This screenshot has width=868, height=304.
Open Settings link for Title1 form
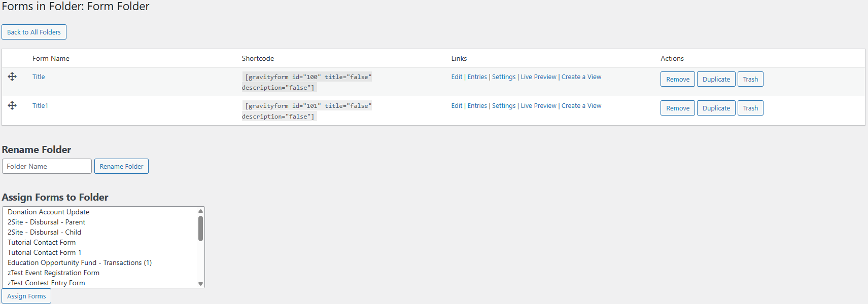[504, 106]
